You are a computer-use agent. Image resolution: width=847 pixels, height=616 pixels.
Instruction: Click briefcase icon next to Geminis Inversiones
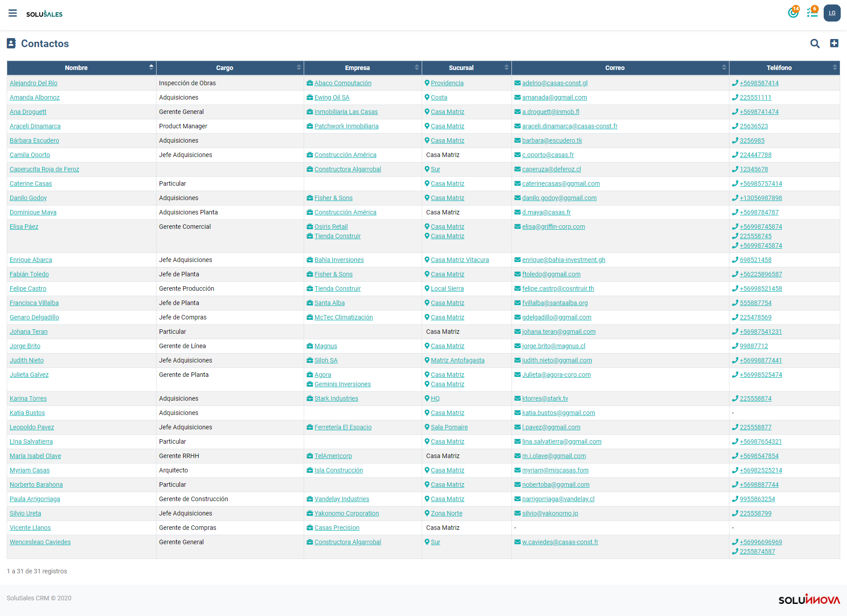[x=310, y=384]
